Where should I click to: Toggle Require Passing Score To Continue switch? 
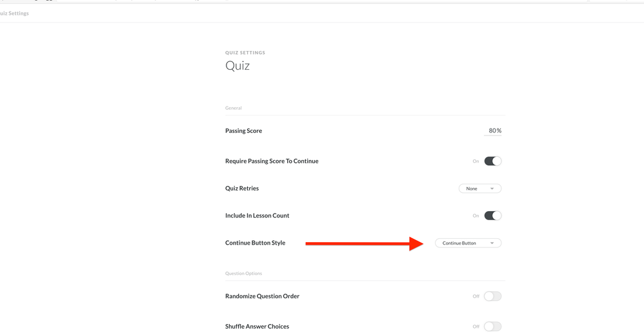point(492,161)
